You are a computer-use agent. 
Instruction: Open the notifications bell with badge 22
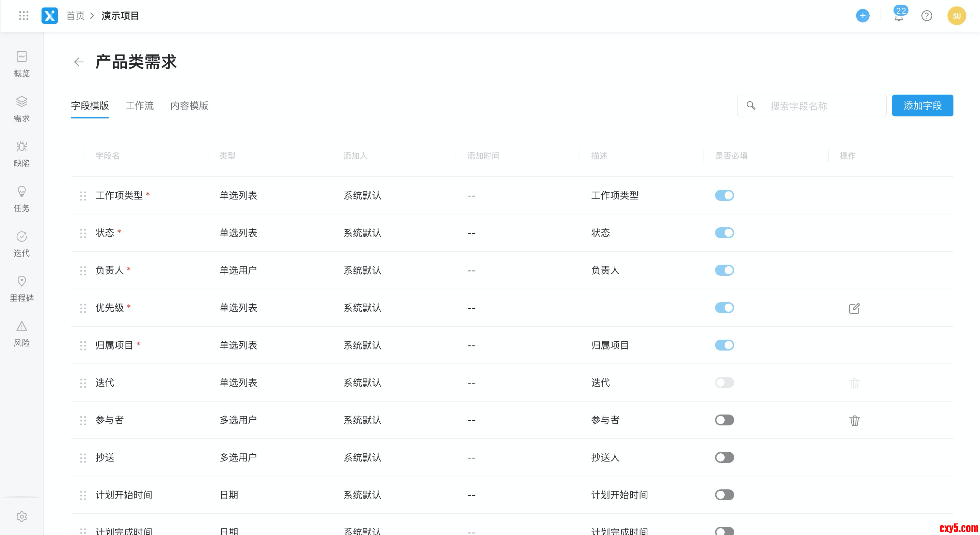point(899,16)
